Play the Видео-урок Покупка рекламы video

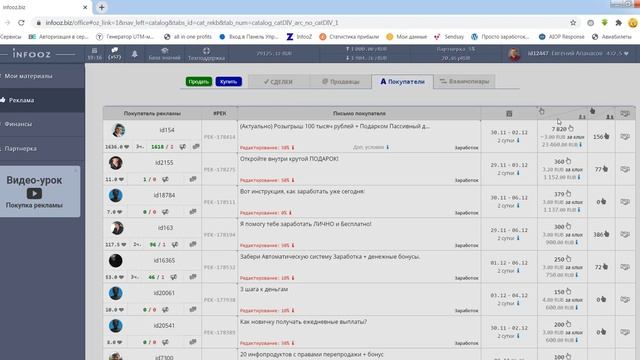[x=34, y=193]
